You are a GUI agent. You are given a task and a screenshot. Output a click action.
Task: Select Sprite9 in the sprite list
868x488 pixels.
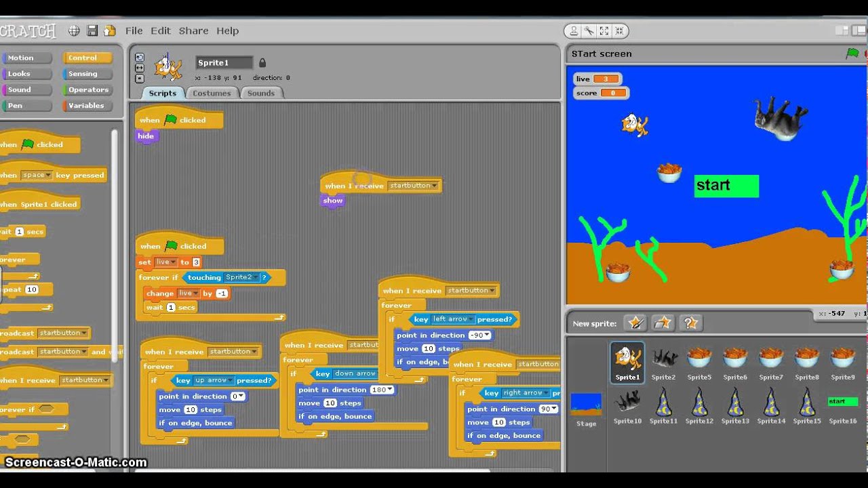pyautogui.click(x=843, y=363)
